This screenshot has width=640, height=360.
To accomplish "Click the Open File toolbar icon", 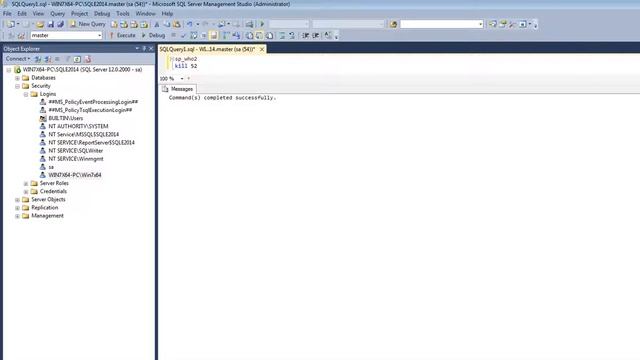I will tap(40, 24).
